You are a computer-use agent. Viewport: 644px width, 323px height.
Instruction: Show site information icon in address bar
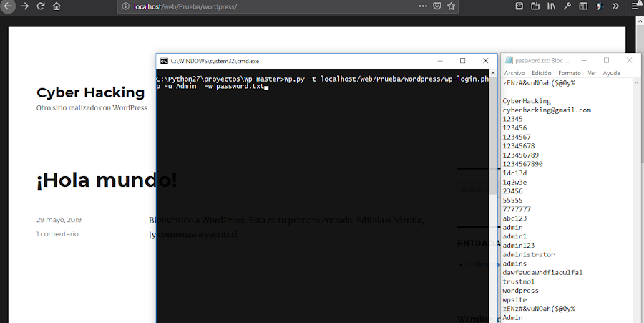coord(126,6)
